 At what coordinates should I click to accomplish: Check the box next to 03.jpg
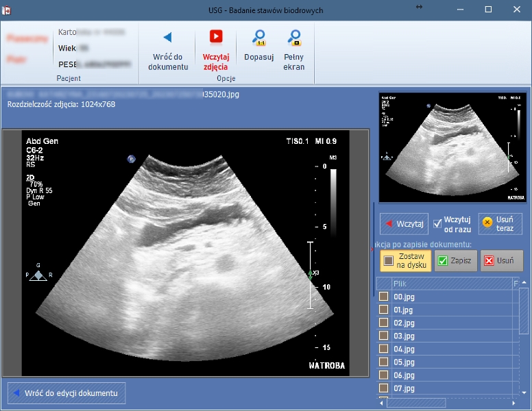(x=383, y=336)
